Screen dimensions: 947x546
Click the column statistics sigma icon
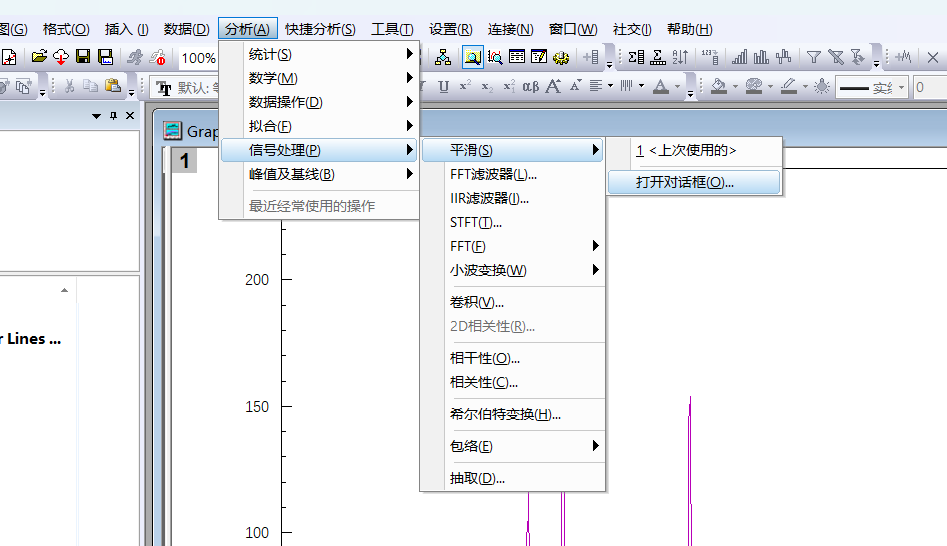click(x=636, y=57)
